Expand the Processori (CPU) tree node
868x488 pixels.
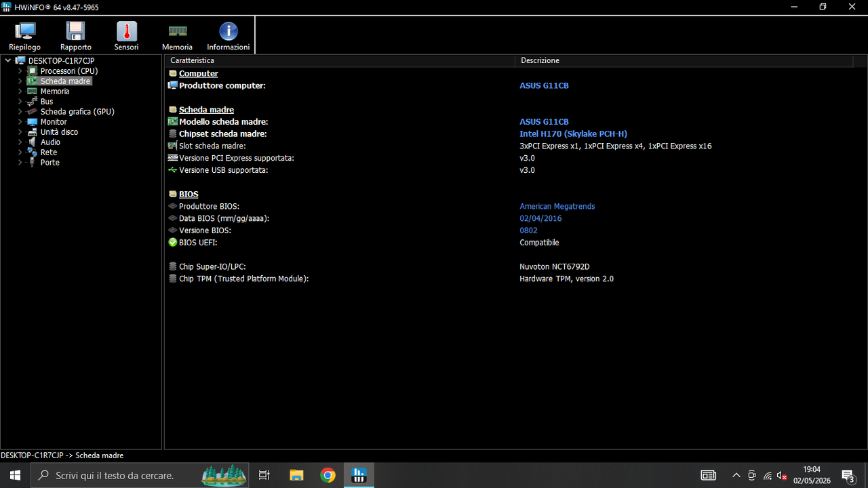pyautogui.click(x=20, y=71)
